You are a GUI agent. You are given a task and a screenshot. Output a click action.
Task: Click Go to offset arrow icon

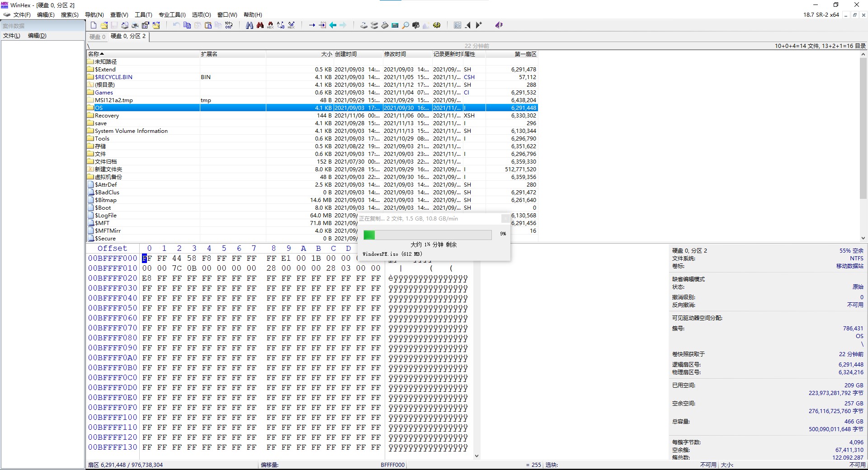[x=312, y=25]
